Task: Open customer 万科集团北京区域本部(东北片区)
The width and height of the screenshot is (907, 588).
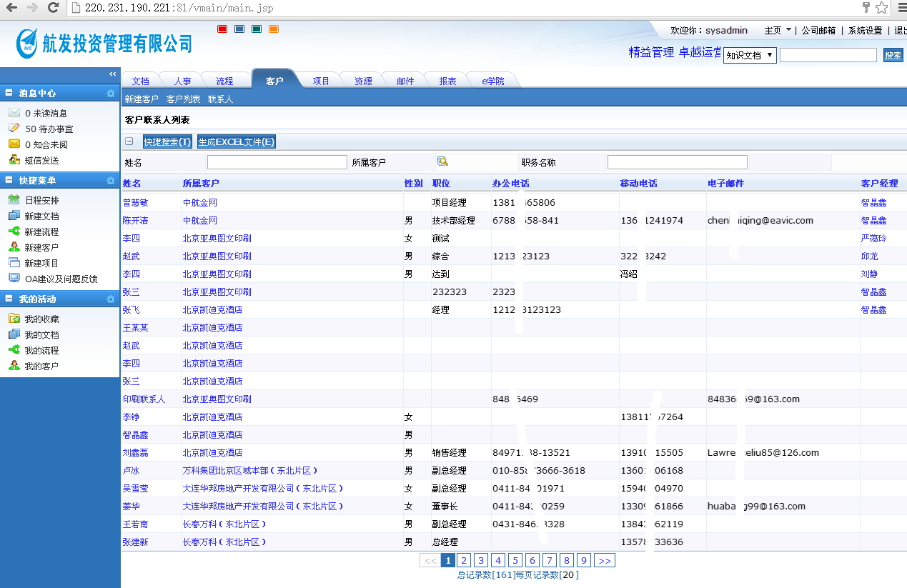Action: click(250, 471)
